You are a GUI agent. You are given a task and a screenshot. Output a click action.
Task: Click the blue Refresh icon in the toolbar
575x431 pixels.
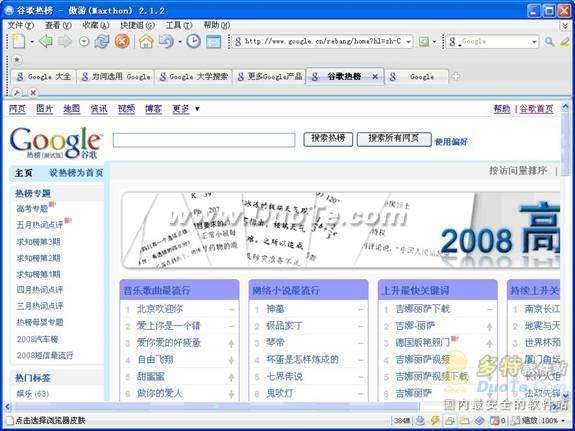[x=102, y=41]
